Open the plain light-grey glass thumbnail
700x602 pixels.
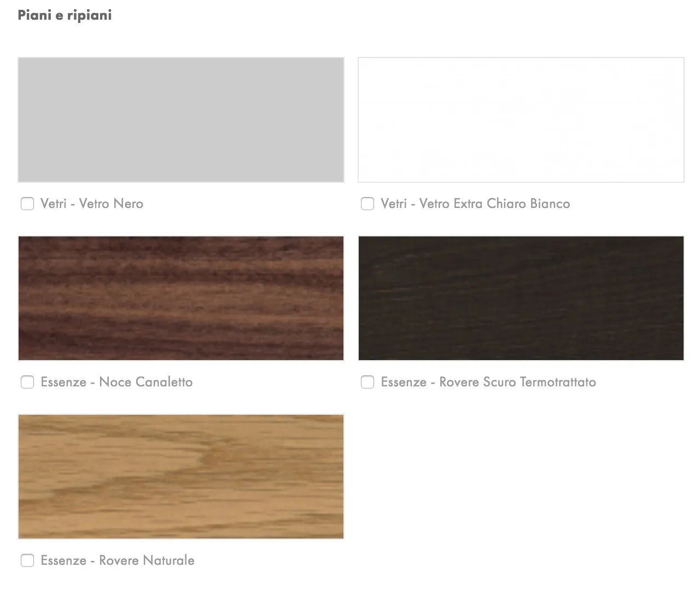[181, 120]
